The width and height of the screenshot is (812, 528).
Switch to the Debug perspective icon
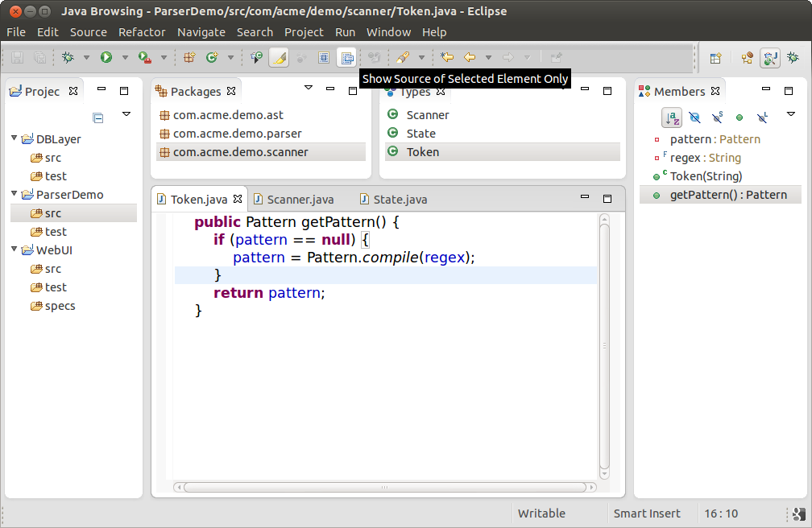(x=793, y=58)
